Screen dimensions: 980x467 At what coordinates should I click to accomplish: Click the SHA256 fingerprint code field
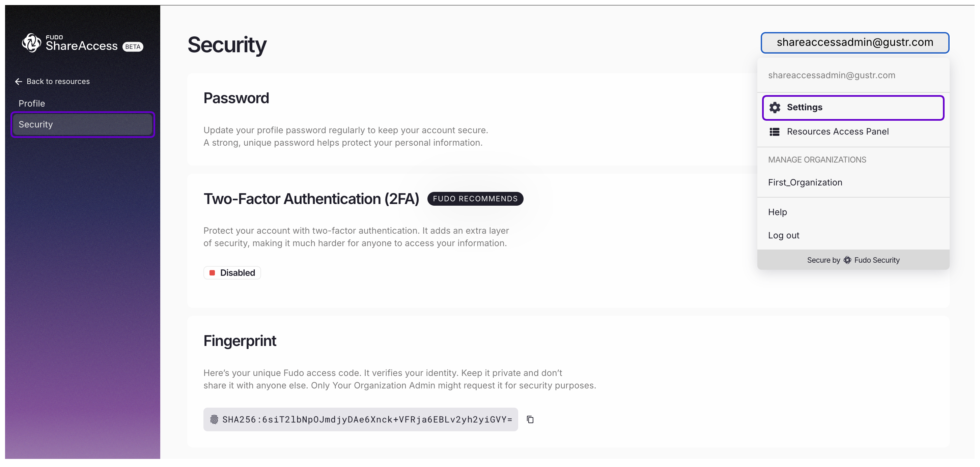[x=367, y=419]
